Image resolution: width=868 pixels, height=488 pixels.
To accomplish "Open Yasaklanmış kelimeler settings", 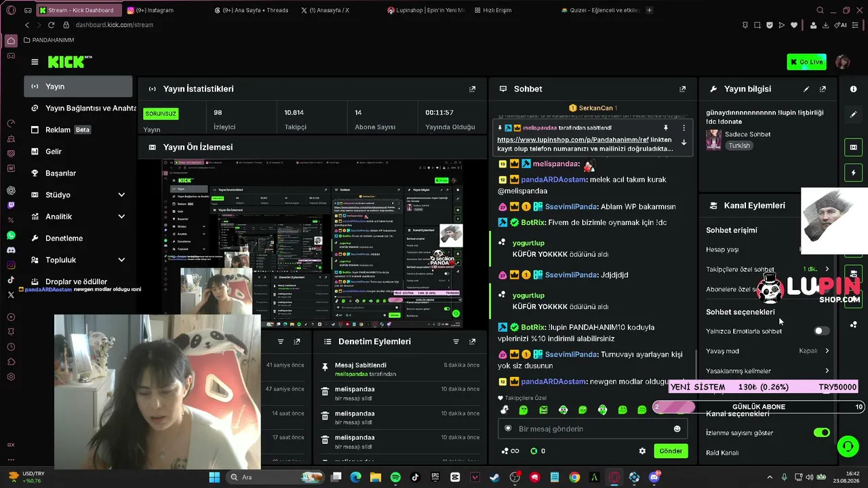I will click(x=768, y=371).
